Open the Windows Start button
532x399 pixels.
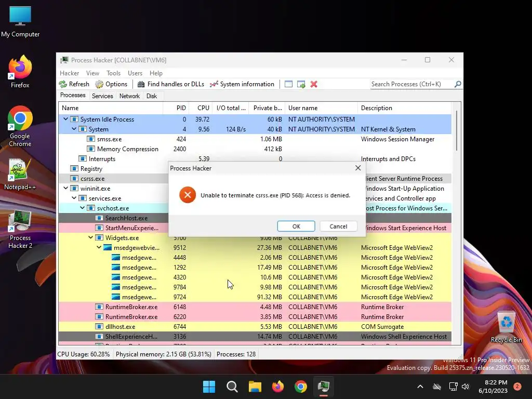[209, 387]
